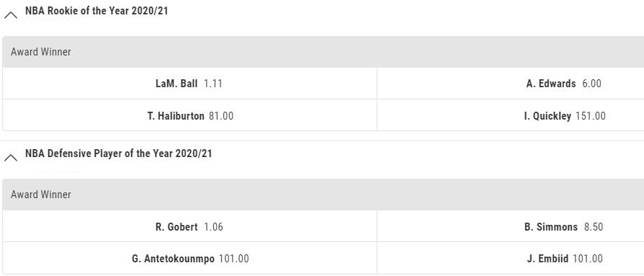Click the Rookie of the Year Award Winner header

[323, 52]
